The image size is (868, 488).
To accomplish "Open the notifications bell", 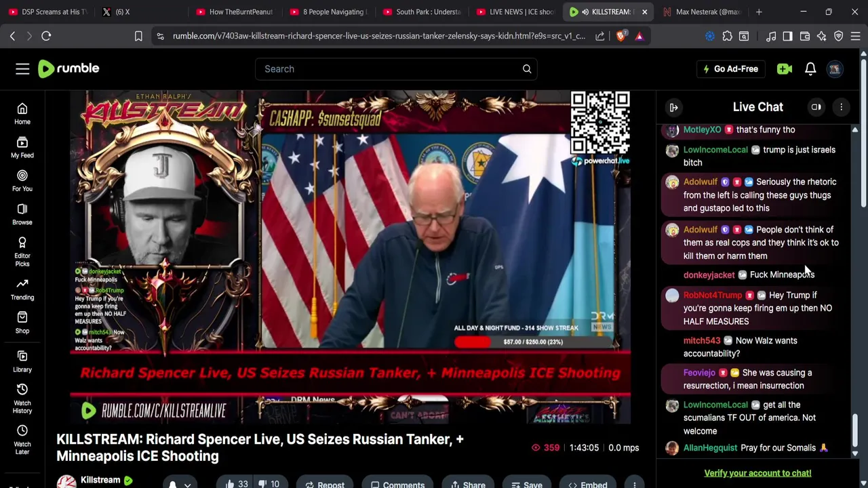I will (x=810, y=68).
